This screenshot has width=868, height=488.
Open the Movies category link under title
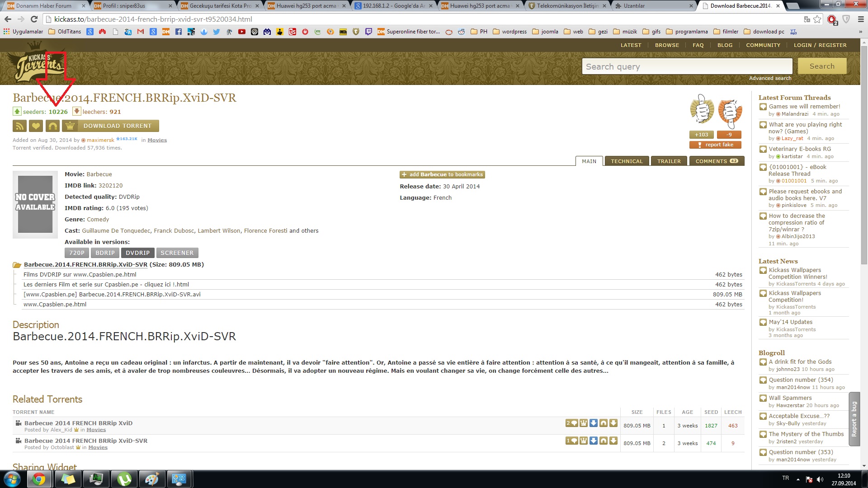point(157,140)
